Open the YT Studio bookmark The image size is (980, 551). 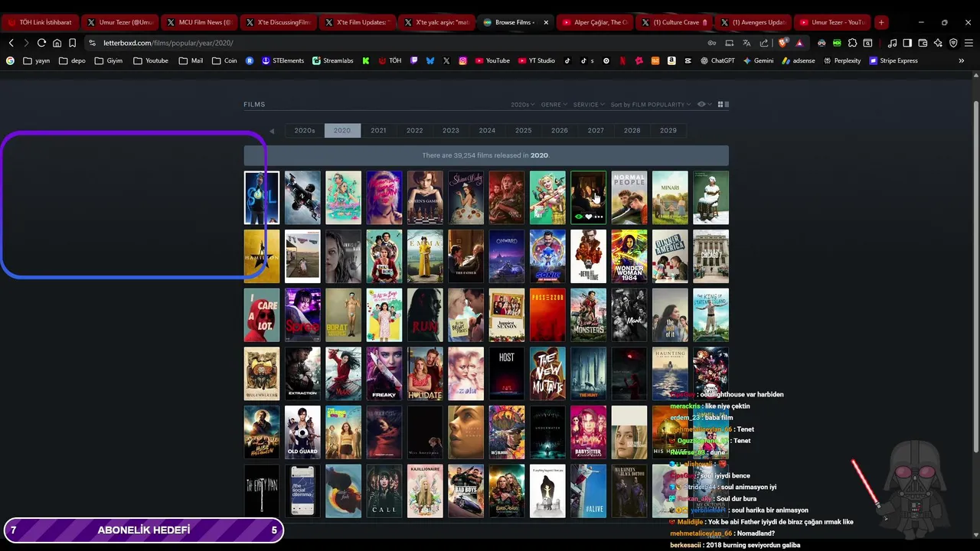536,60
